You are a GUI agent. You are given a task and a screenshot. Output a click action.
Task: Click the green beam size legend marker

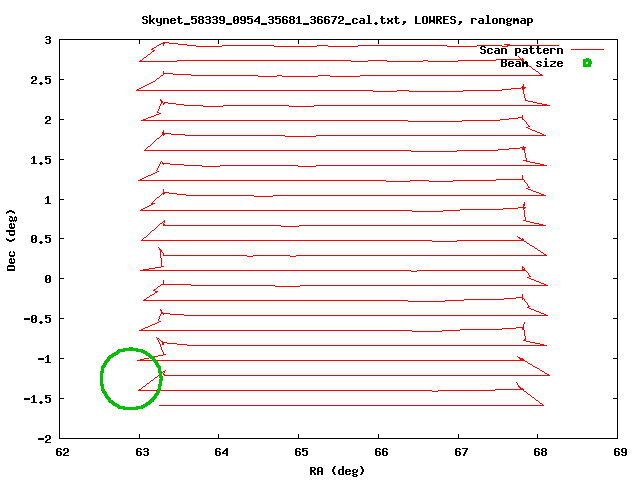point(587,63)
